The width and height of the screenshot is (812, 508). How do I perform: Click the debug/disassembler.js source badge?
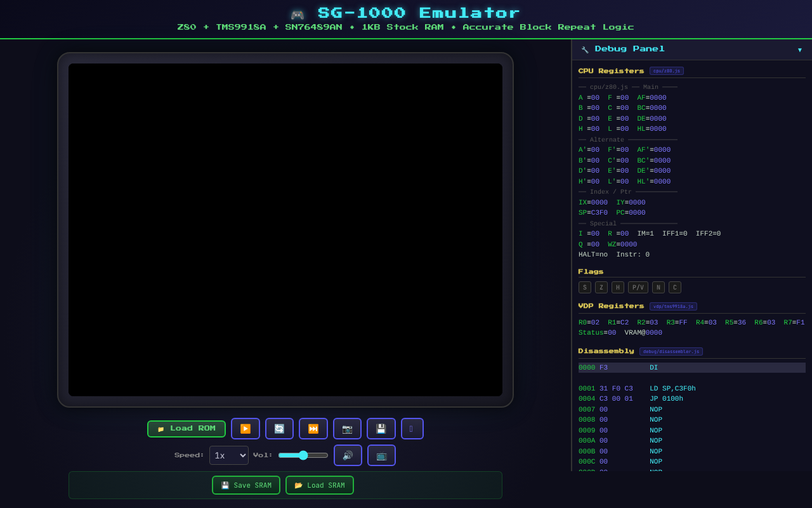[671, 351]
